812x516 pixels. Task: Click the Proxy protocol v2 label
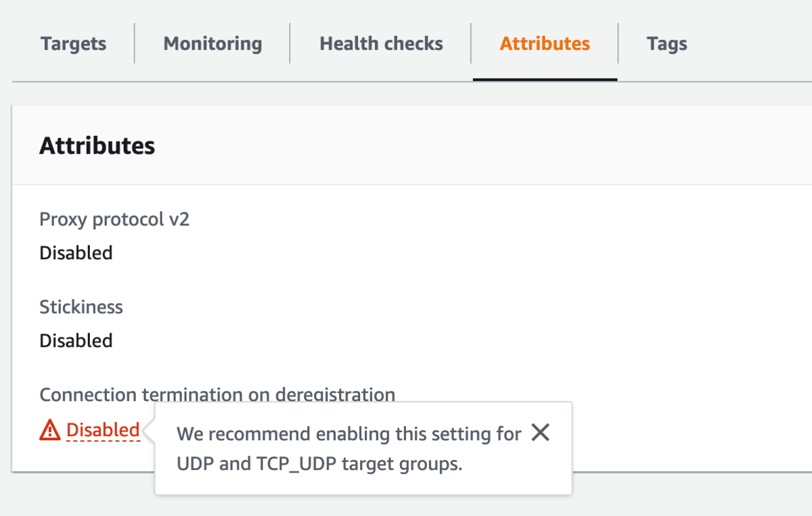click(x=114, y=220)
